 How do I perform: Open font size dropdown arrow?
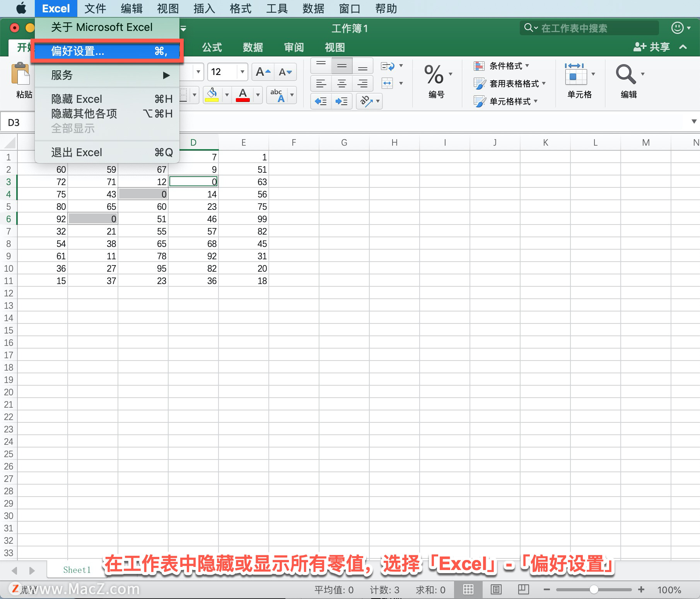242,72
